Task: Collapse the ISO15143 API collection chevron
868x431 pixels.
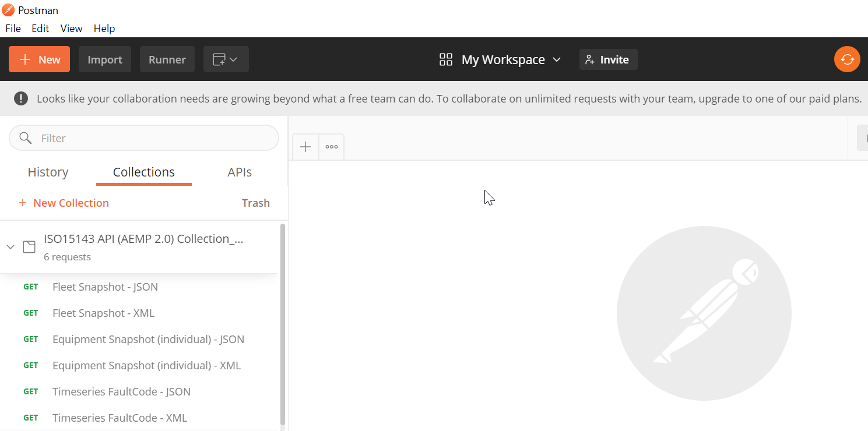Action: pos(10,247)
